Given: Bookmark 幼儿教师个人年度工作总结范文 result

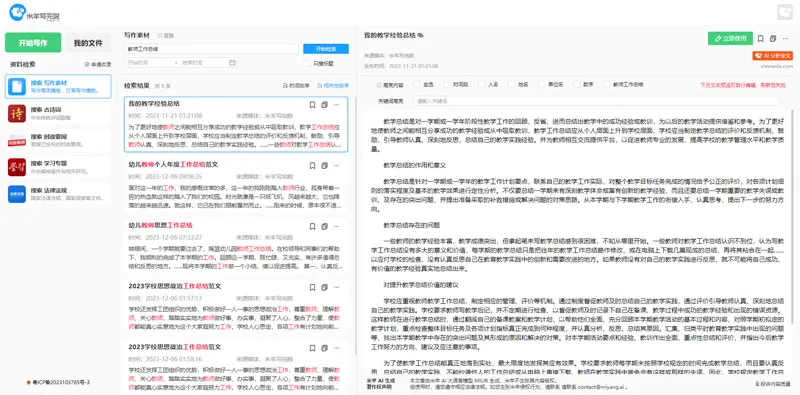Looking at the screenshot, I should coord(312,165).
